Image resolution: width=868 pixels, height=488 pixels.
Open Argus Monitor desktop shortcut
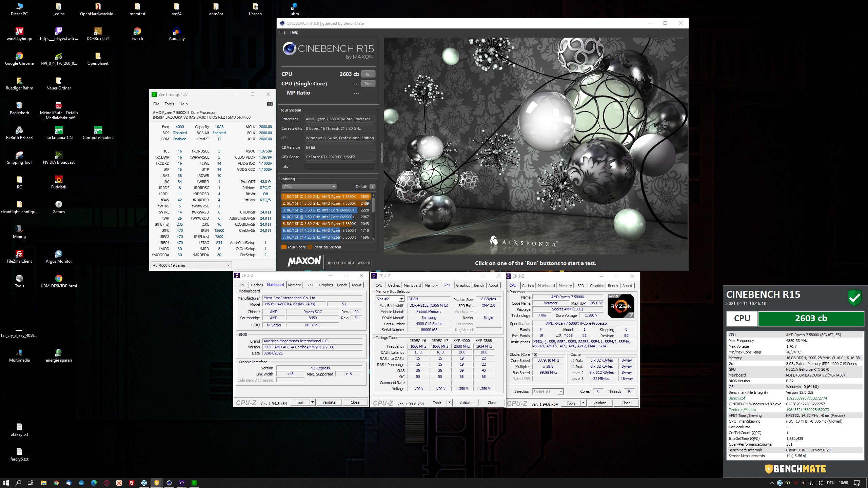pyautogui.click(x=59, y=257)
